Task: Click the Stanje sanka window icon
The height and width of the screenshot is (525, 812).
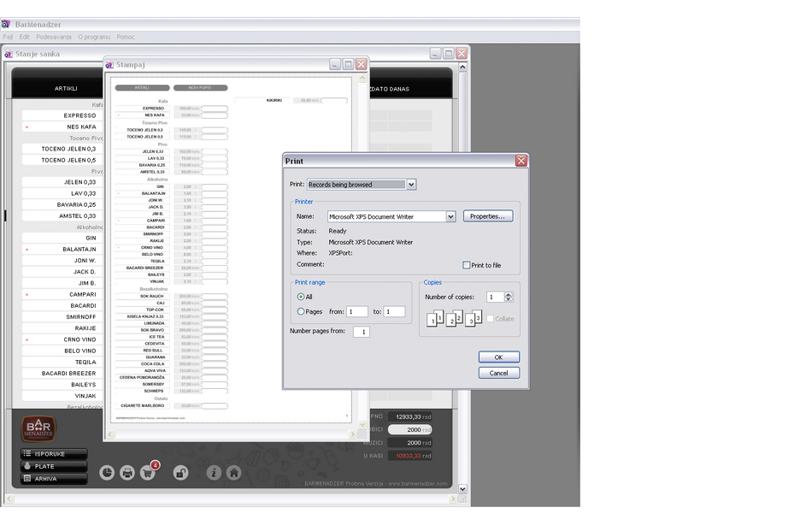Action: click(9, 54)
